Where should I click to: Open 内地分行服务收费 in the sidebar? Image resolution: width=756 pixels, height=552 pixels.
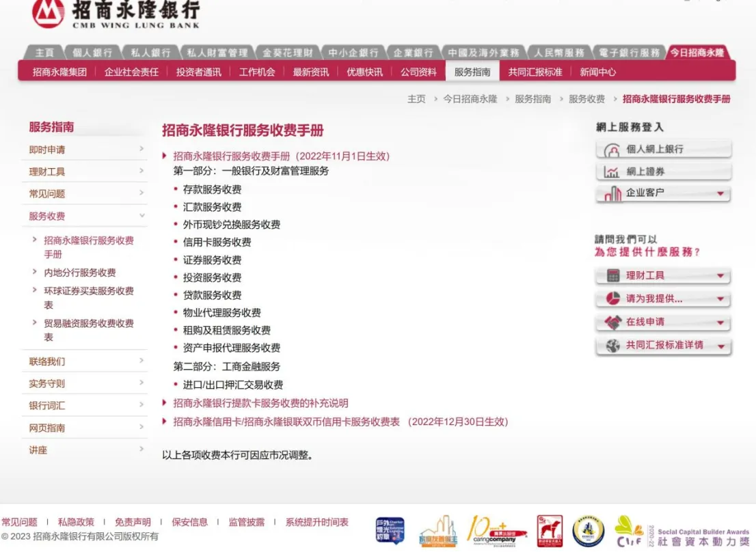click(x=79, y=273)
